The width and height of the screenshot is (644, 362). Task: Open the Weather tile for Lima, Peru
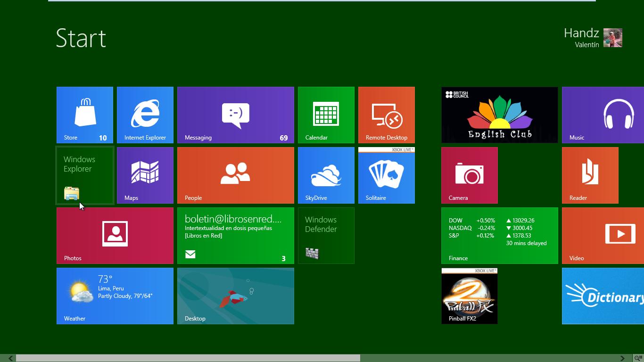pyautogui.click(x=115, y=296)
